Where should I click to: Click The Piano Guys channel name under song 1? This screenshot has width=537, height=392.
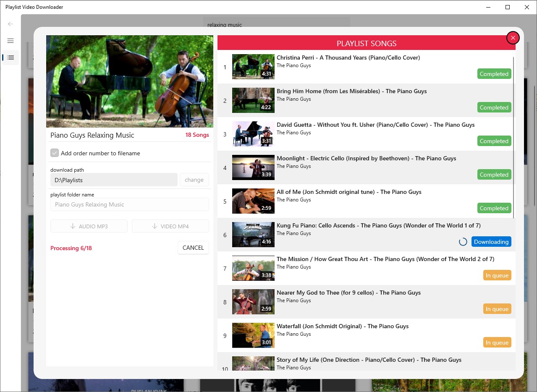[x=293, y=65]
